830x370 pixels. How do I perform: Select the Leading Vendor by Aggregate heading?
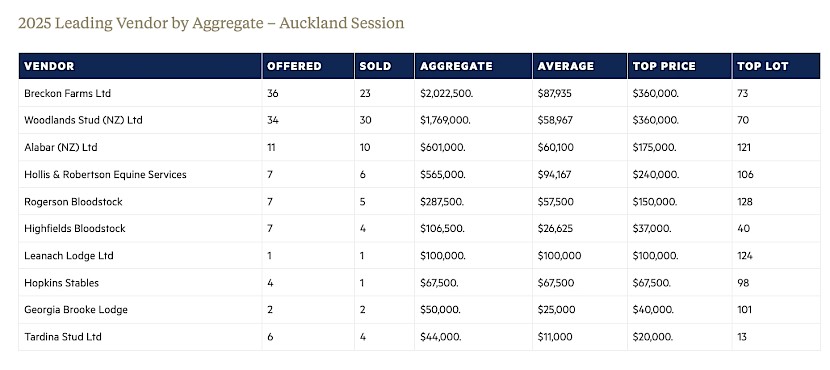click(x=211, y=24)
